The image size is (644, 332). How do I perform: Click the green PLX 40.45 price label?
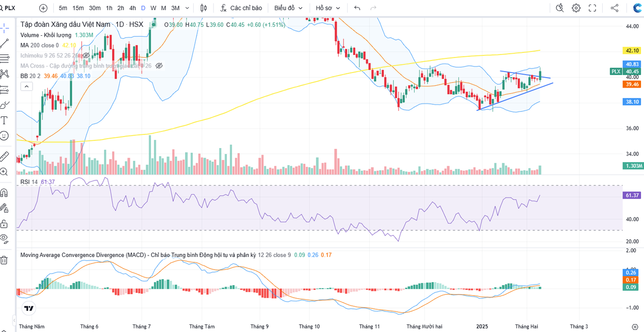click(625, 72)
